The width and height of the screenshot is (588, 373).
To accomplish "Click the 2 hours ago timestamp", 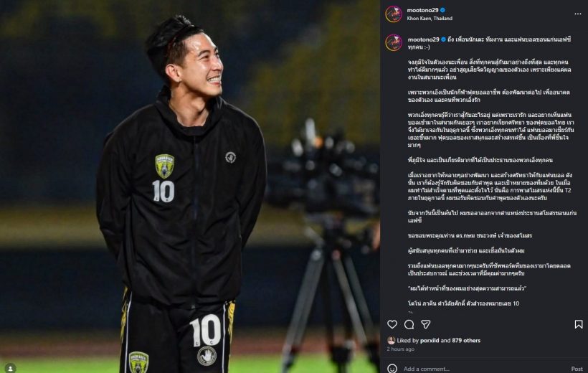I will click(401, 349).
